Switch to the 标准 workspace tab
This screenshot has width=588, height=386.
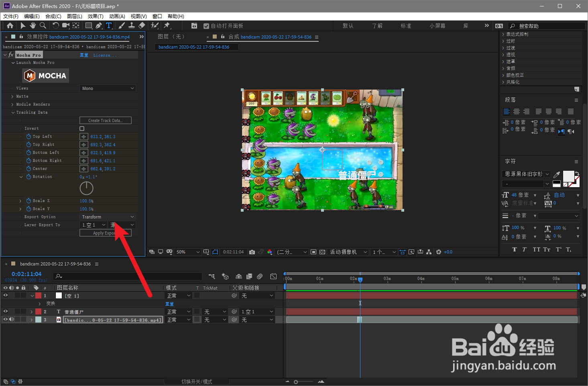(x=406, y=26)
